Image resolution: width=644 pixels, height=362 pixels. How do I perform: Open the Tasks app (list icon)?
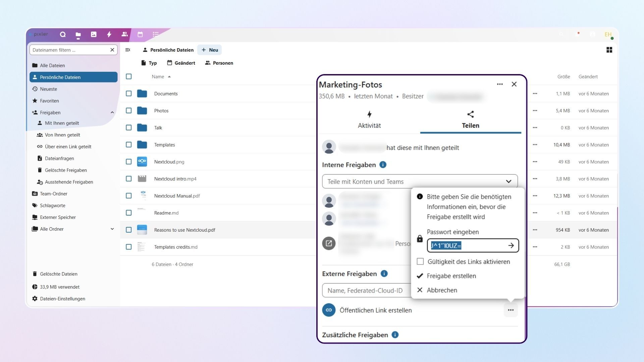coord(155,34)
